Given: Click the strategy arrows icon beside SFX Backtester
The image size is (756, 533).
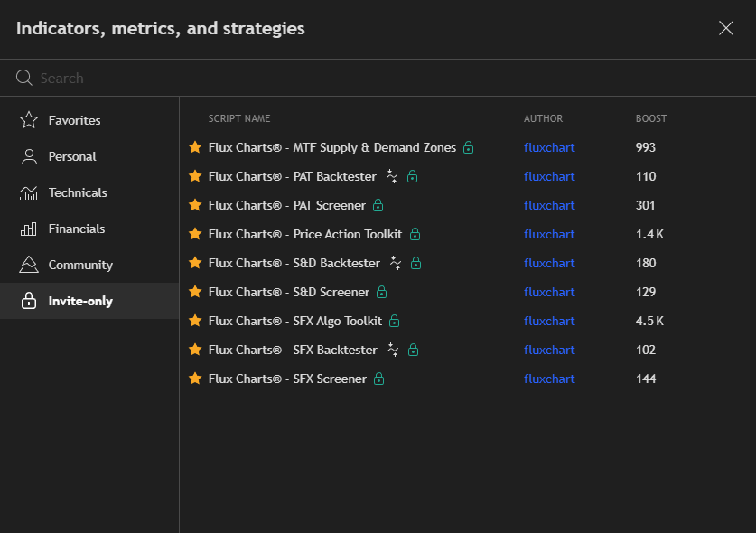Looking at the screenshot, I should click(393, 350).
